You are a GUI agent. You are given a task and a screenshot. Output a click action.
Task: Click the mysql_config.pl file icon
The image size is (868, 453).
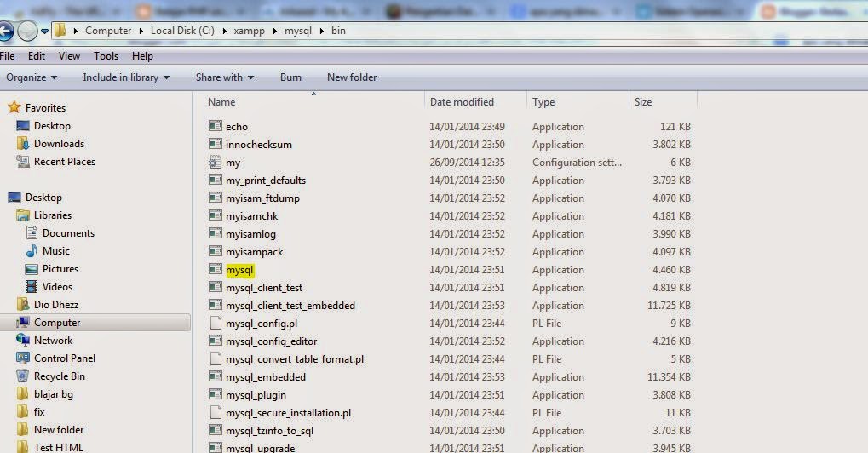tap(216, 323)
